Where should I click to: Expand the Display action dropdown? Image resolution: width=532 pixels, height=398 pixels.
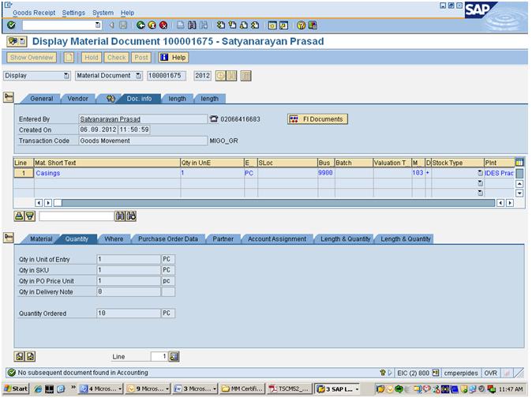67,76
